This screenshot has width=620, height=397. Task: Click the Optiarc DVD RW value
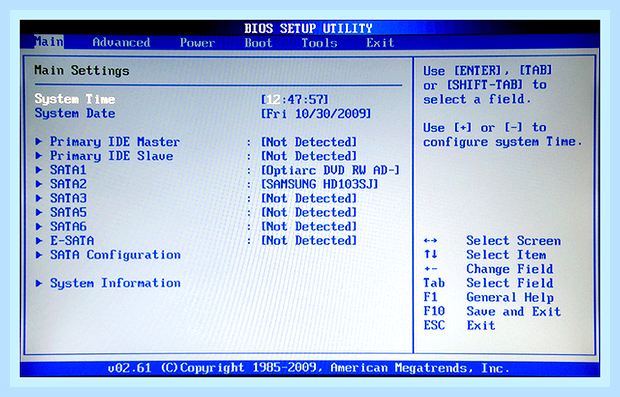click(x=331, y=170)
